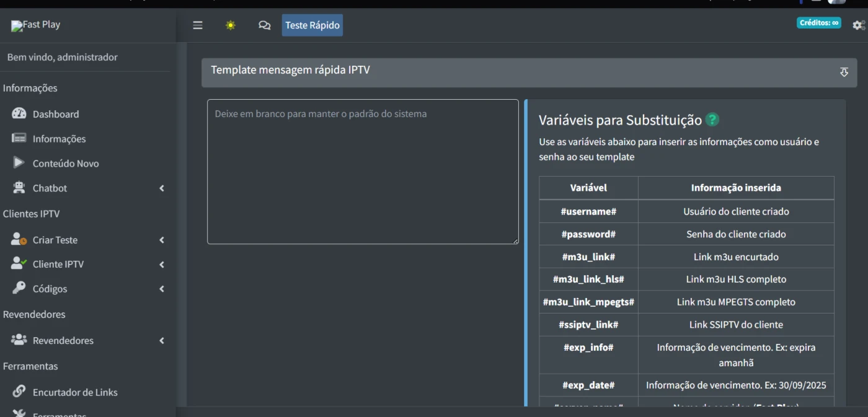Click the Chatbot robot icon
Image resolution: width=868 pixels, height=417 pixels.
pyautogui.click(x=19, y=188)
